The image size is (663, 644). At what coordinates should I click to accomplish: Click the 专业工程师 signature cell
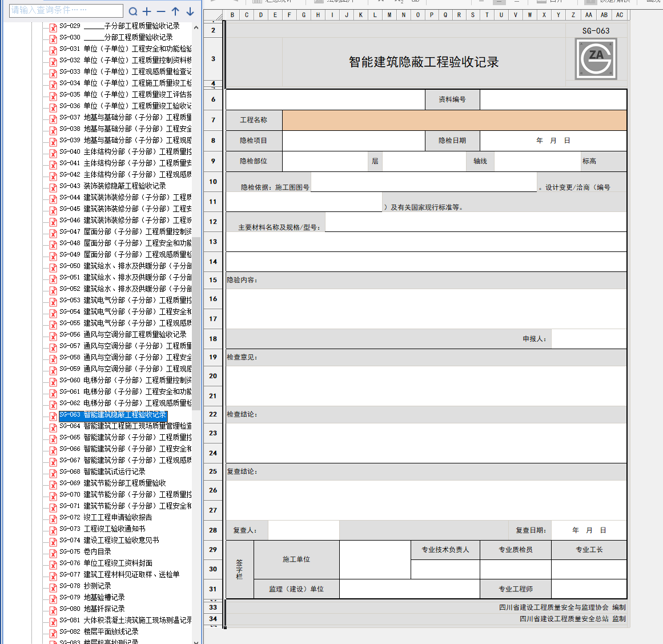coord(589,589)
